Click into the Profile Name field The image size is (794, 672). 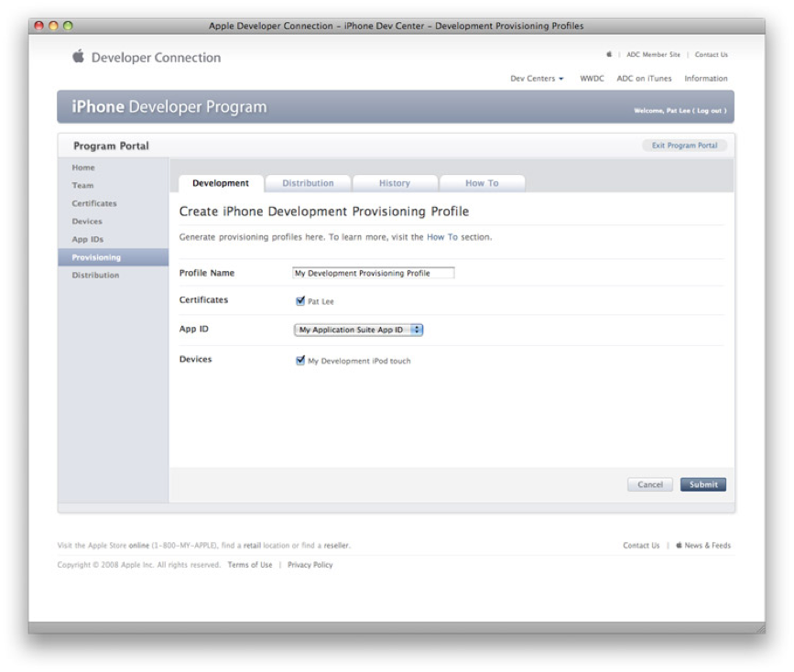pos(374,273)
